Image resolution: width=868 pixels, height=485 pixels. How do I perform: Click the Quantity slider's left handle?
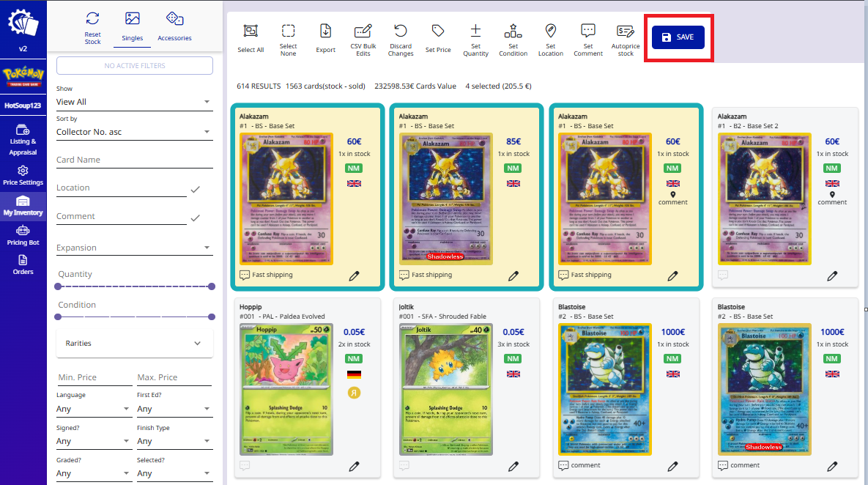(x=58, y=286)
